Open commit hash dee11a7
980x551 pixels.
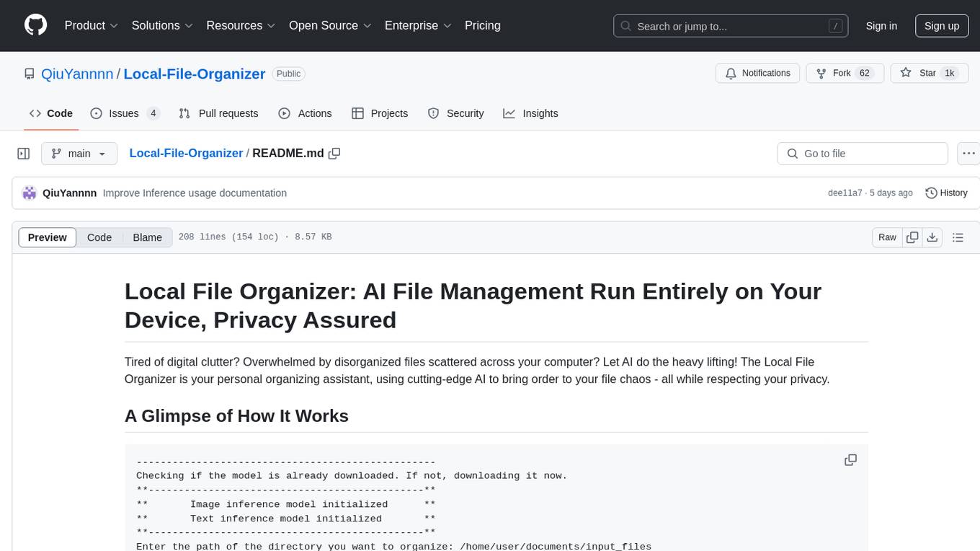click(x=845, y=193)
